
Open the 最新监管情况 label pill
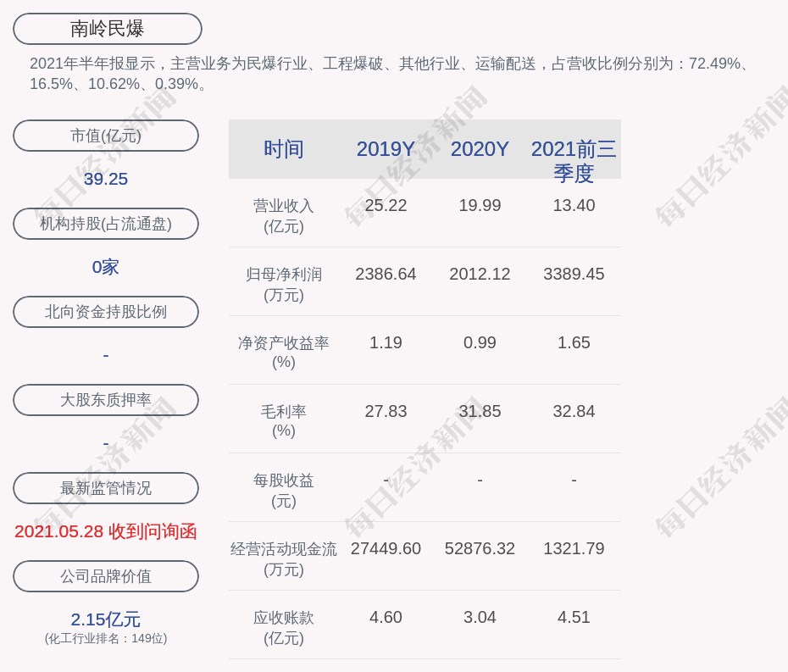(106, 488)
